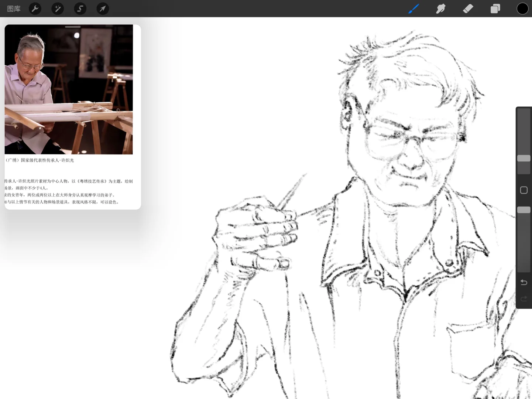Select the Eraser tool

(x=468, y=8)
